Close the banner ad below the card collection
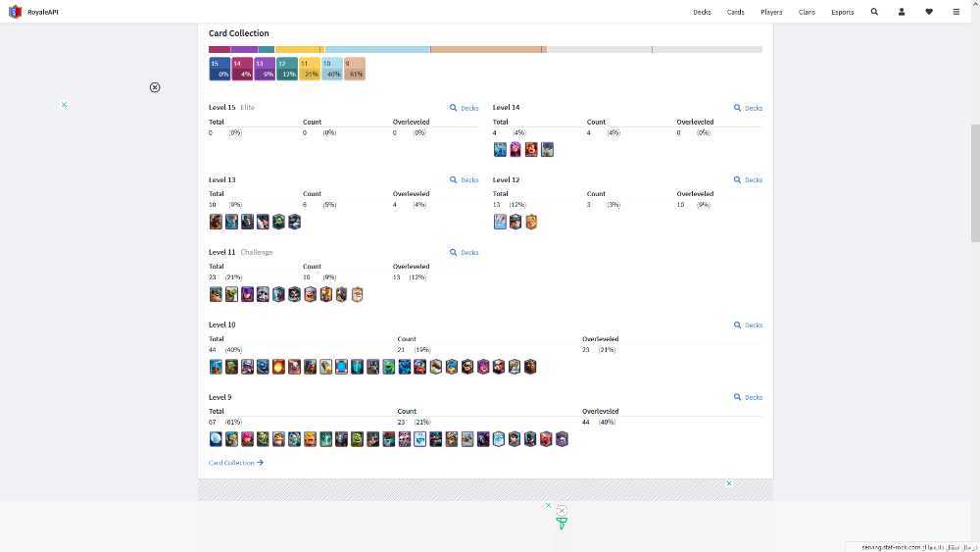The width and height of the screenshot is (980, 552). (729, 483)
